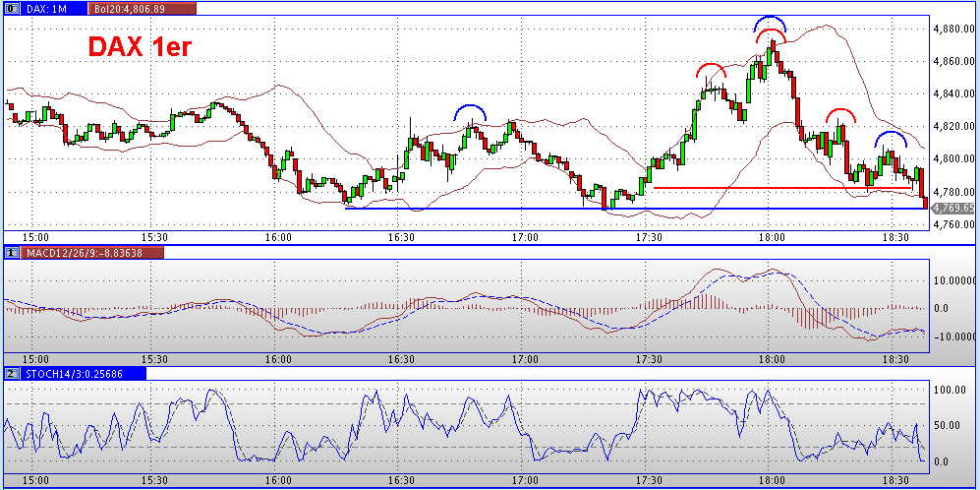Select the blue horizontal support line
The height and width of the screenshot is (490, 980).
[x=636, y=209]
